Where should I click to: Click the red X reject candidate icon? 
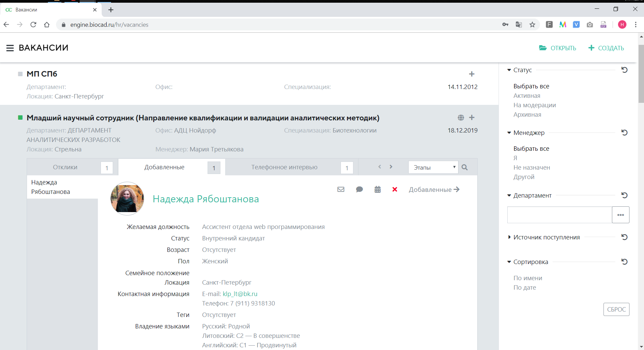(395, 189)
